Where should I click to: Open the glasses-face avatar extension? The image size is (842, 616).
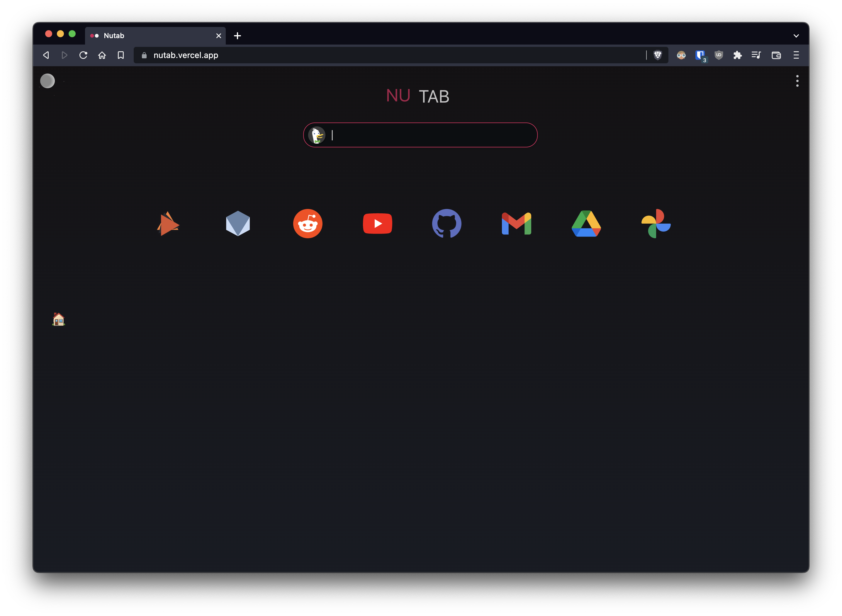(681, 55)
